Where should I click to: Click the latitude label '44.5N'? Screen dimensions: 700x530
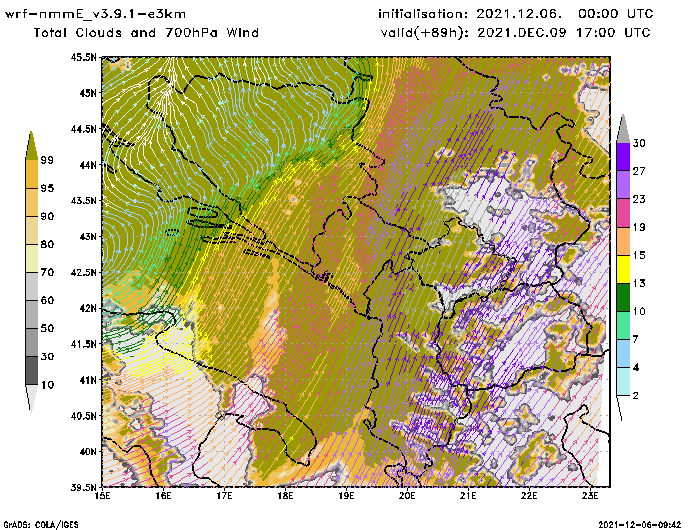pyautogui.click(x=83, y=129)
